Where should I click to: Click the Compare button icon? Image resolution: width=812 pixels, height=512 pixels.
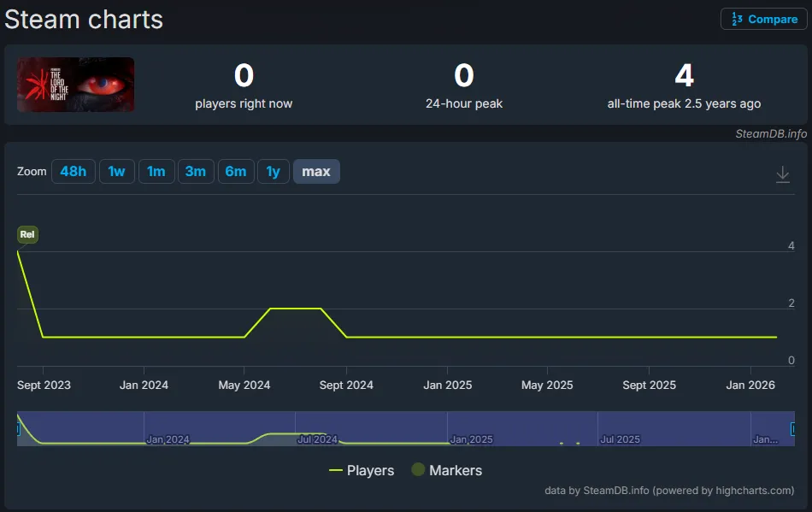(737, 19)
